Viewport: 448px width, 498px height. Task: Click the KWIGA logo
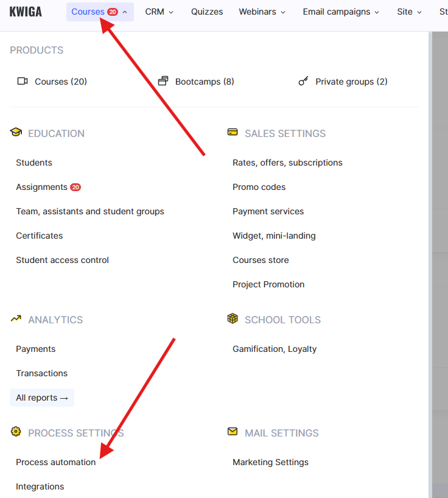click(26, 12)
